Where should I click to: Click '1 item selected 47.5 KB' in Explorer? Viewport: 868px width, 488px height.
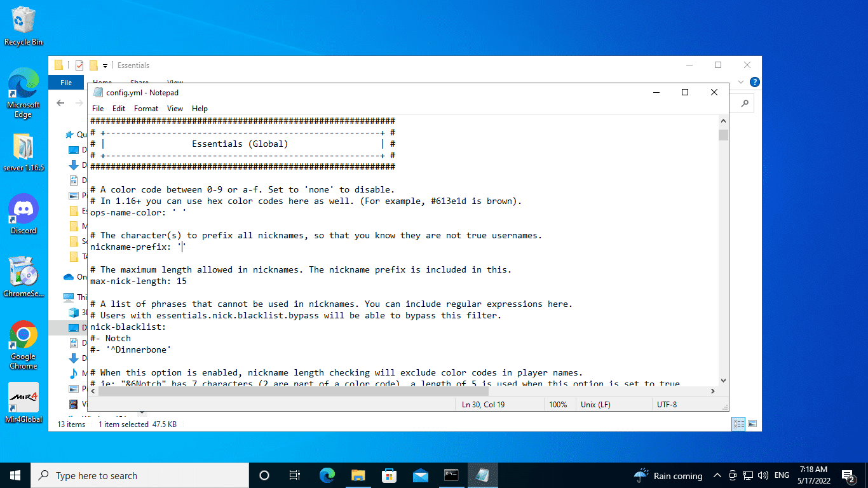137,424
